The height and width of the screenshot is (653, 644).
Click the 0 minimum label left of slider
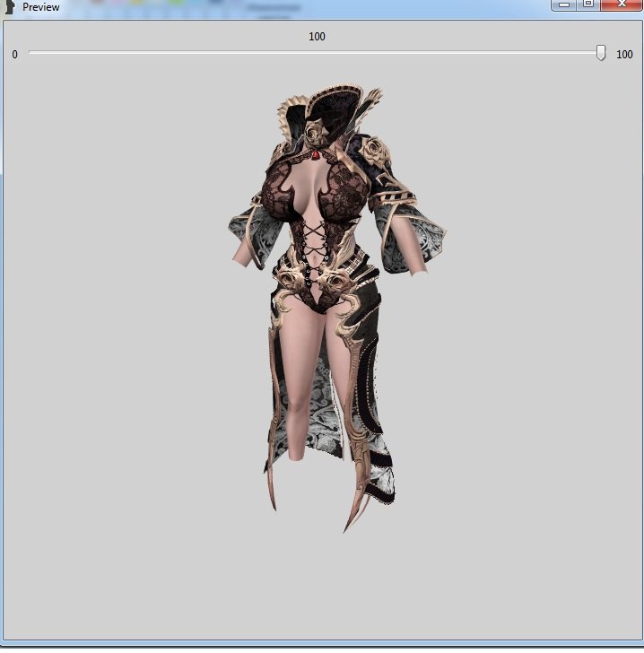pyautogui.click(x=14, y=55)
